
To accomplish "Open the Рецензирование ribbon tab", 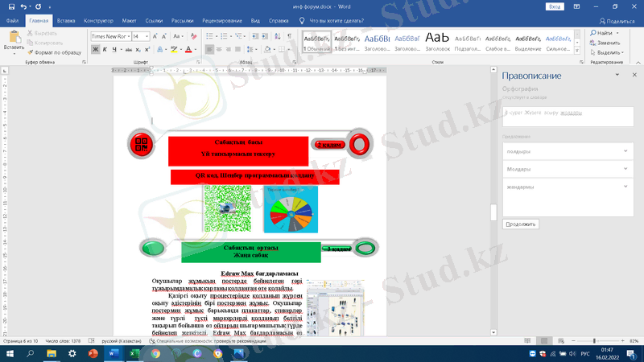I will pos(224,20).
